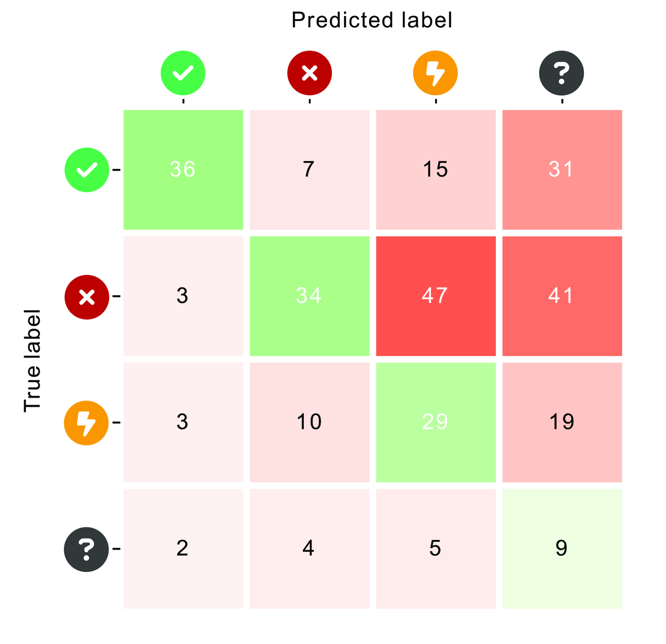This screenshot has width=666, height=644.
Task: Click the pale green cell showing 9
Action: click(x=562, y=549)
